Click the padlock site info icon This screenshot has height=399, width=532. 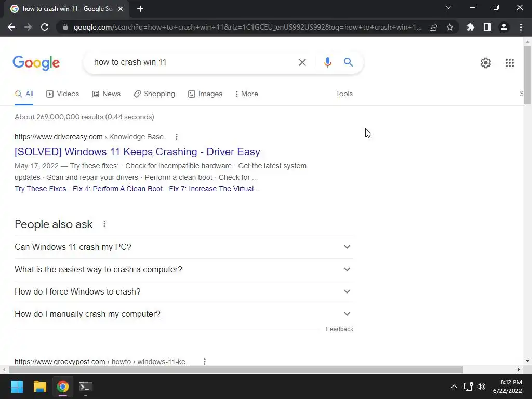click(x=65, y=27)
